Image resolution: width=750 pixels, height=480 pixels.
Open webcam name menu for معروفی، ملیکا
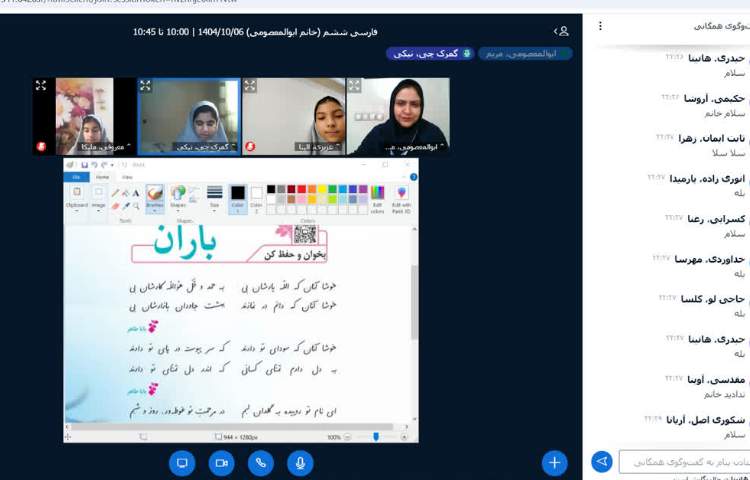tap(103, 147)
